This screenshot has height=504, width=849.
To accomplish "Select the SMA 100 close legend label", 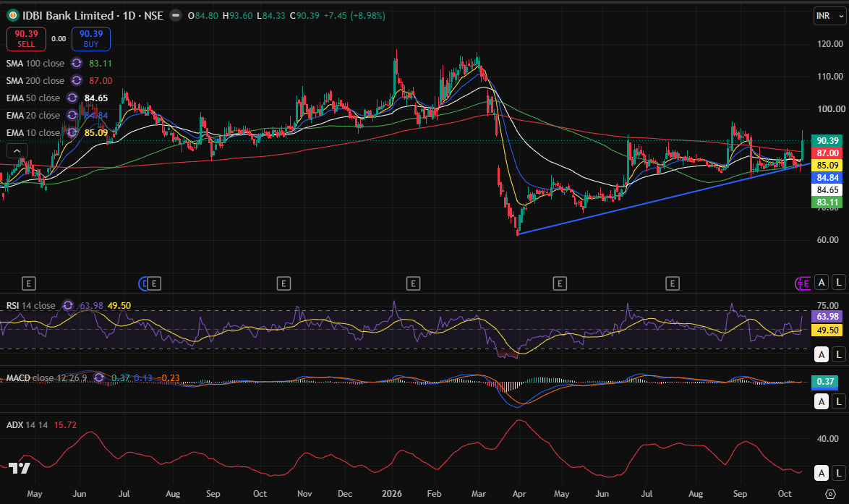I will (35, 64).
